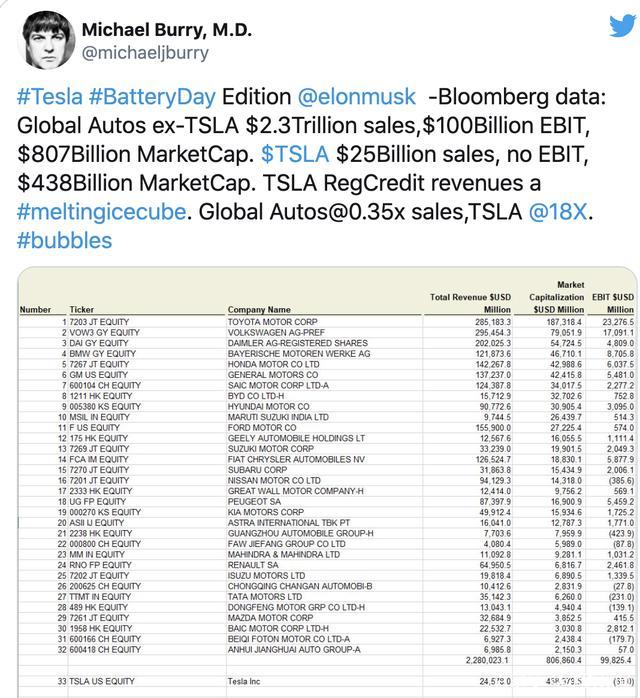Click the Tesla Inc row in table
The image size is (640, 698).
tap(245, 682)
